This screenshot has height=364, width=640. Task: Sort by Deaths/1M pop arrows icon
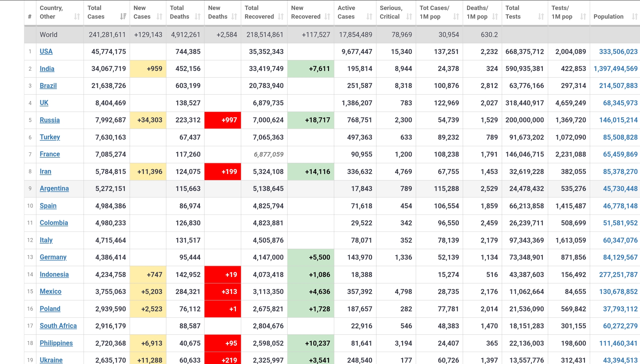pos(495,16)
